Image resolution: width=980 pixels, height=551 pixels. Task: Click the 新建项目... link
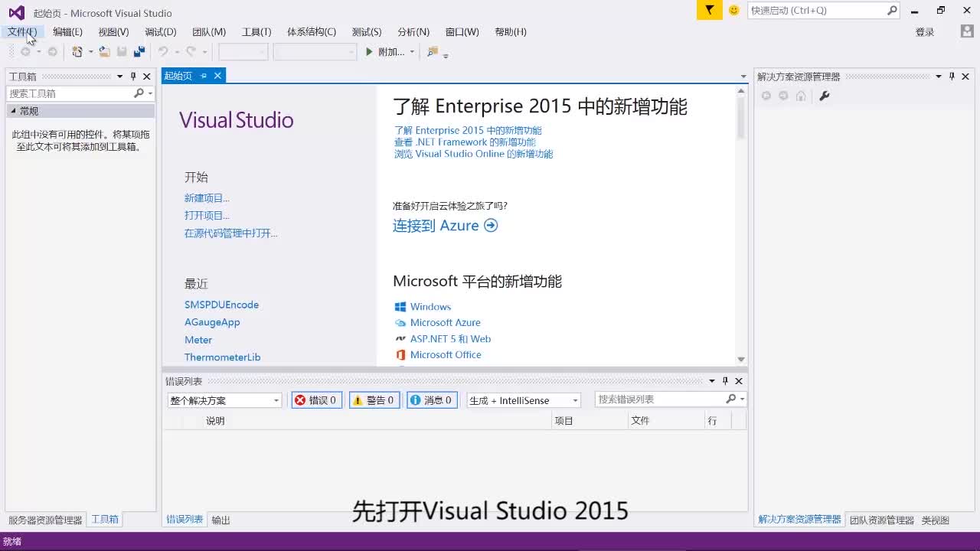pyautogui.click(x=207, y=198)
